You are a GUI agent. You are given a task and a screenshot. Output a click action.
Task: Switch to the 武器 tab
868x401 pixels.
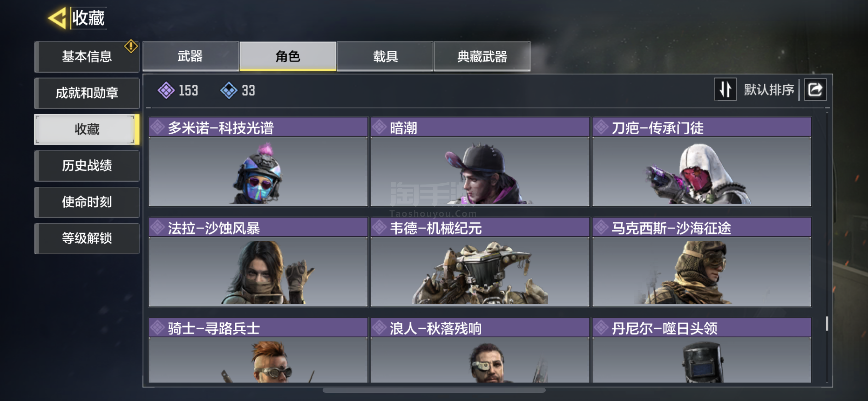click(191, 56)
